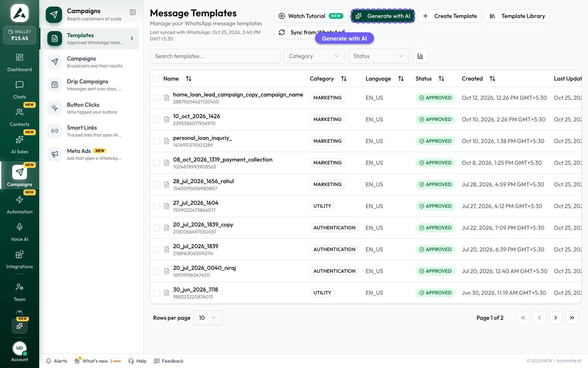Check the home_loan_lead_campaign row checkbox
Screen dimensions: 588x368
coord(157,98)
